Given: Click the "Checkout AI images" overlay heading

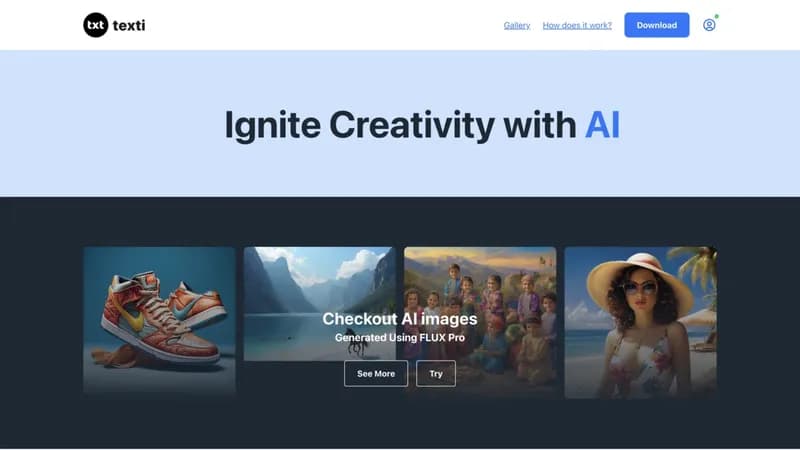Looking at the screenshot, I should tap(400, 319).
